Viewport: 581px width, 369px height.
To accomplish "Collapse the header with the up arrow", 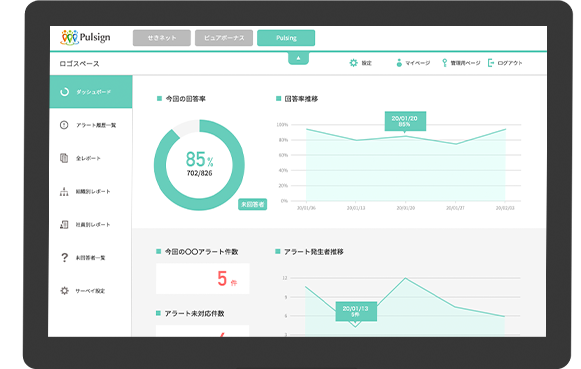I will tap(298, 58).
